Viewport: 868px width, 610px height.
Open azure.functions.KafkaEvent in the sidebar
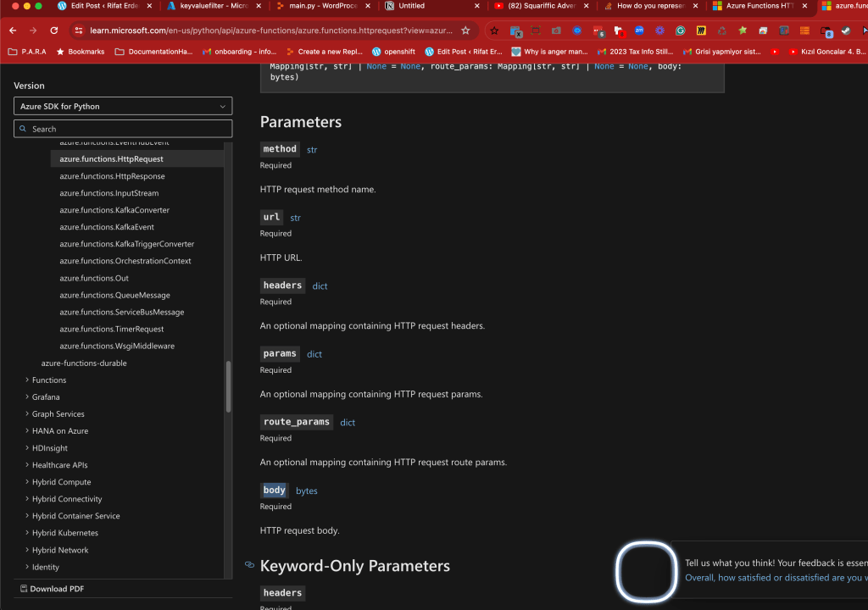[107, 227]
